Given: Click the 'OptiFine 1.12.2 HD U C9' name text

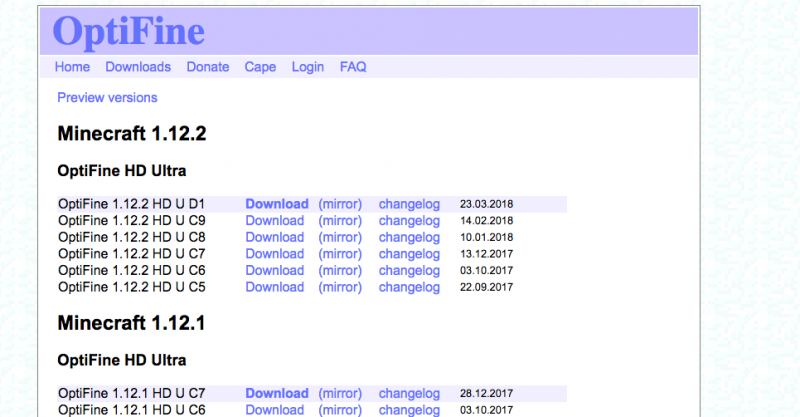Looking at the screenshot, I should coord(132,220).
